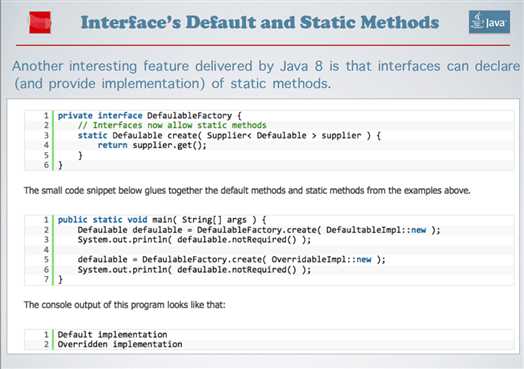524x369 pixels.
Task: Select the comment 'Interfaces now allow static methods'
Action: (x=172, y=125)
